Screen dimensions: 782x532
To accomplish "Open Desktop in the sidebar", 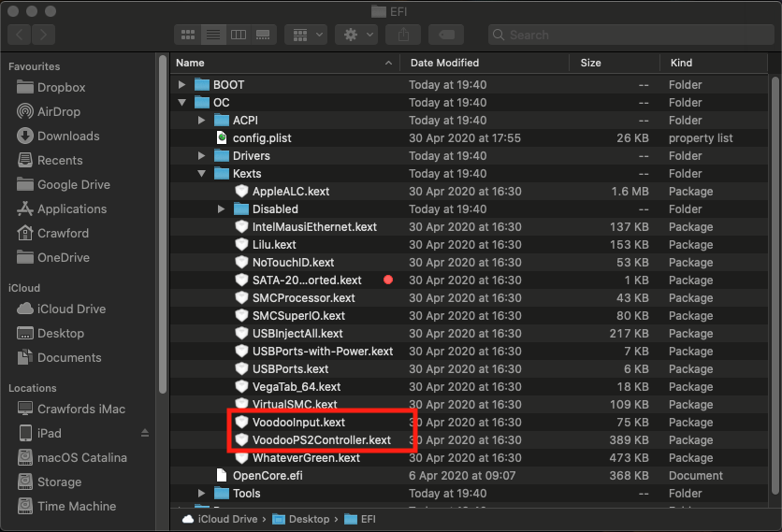I will [50, 334].
